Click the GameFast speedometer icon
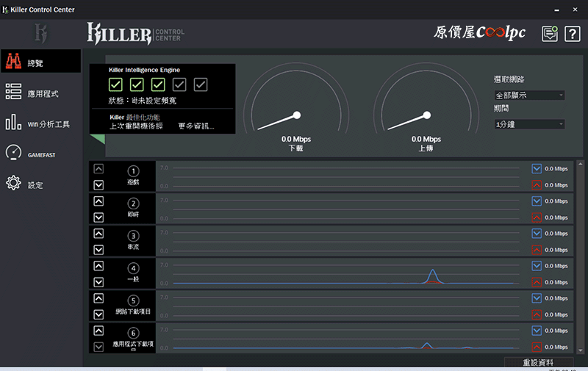This screenshot has height=371, width=588. [x=13, y=153]
